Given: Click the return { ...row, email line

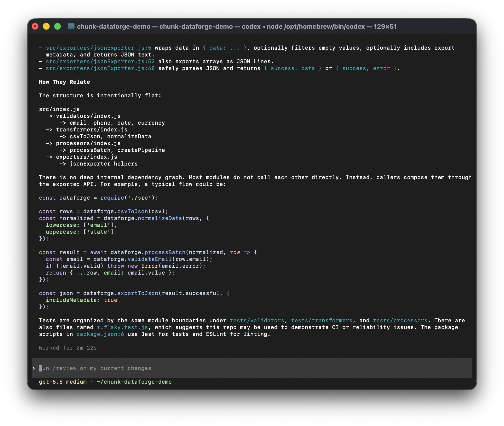Looking at the screenshot, I should click(x=111, y=273).
